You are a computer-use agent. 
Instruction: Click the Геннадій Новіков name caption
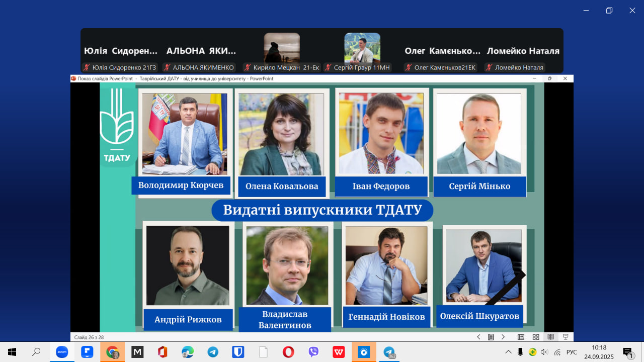point(387,317)
